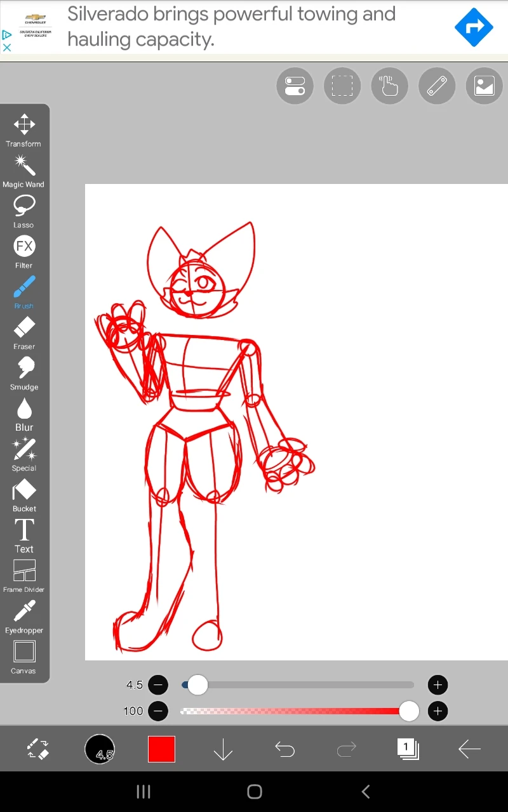The height and width of the screenshot is (812, 508).
Task: Increase opacity with the plus stepper
Action: [438, 711]
